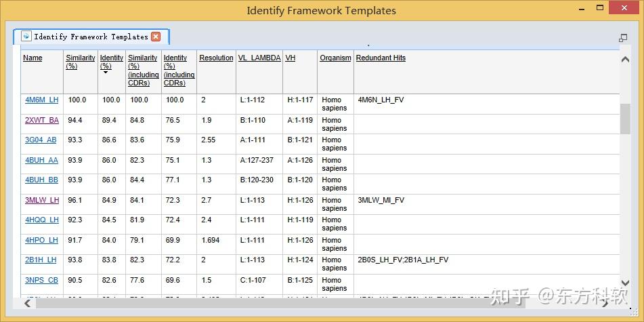Click the horizontal scrollbar thumb
This screenshot has width=644, height=322.
click(x=279, y=304)
